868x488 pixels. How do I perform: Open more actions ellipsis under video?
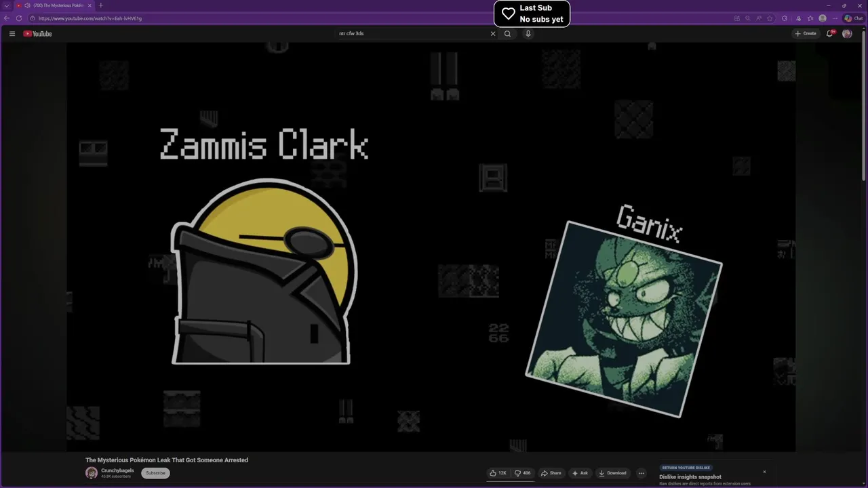tap(642, 473)
